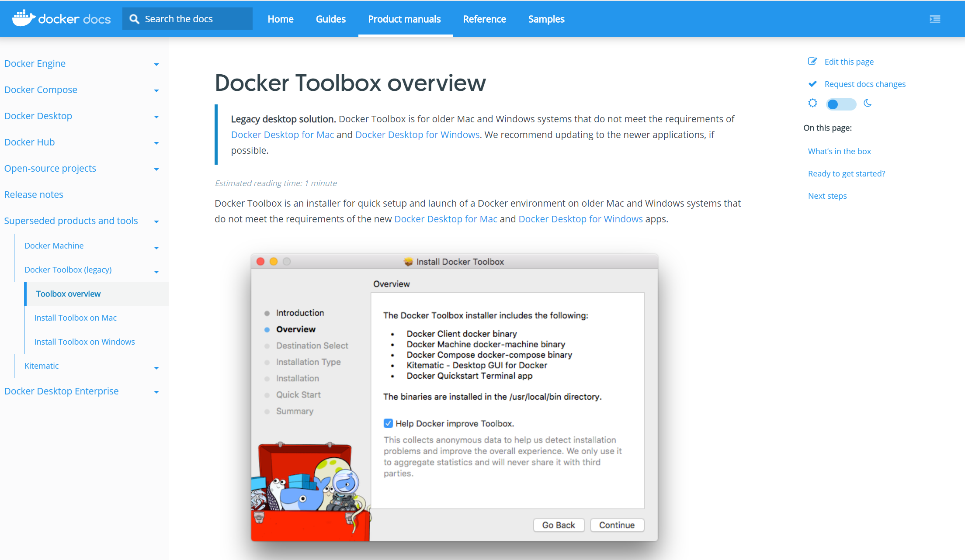This screenshot has height=560, width=965.
Task: Open the Reference tab
Action: tap(484, 19)
